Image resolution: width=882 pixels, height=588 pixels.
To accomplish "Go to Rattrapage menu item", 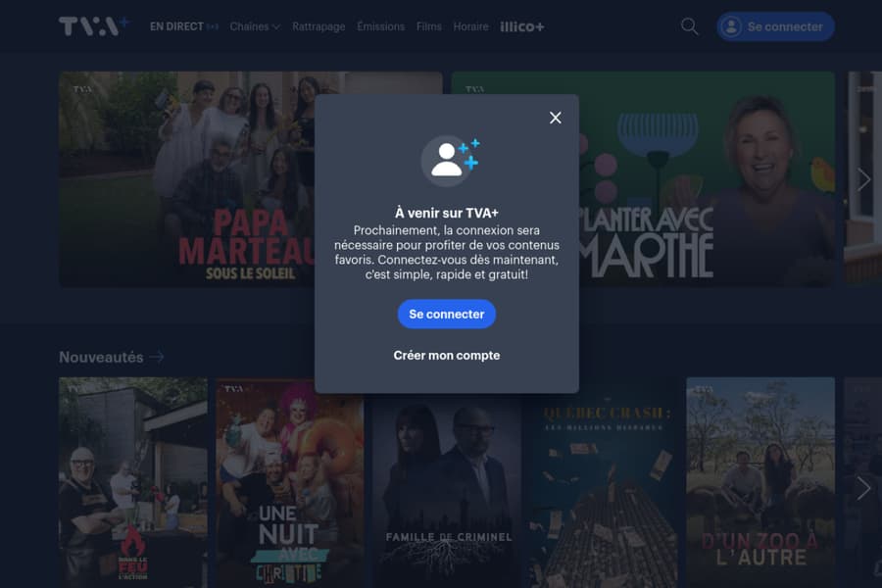I will click(318, 26).
